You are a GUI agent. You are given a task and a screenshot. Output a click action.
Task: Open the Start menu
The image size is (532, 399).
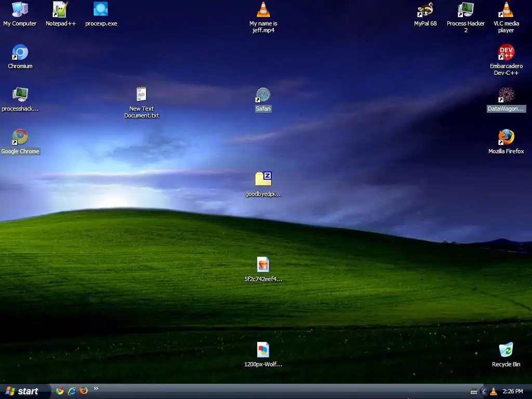(24, 391)
